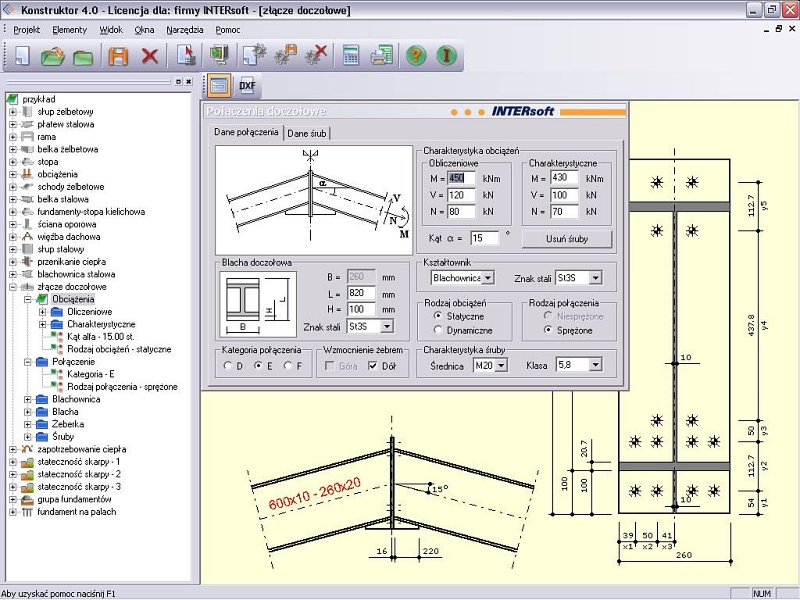Select Kąt alfa - 15.00 st. tree entry

[101, 337]
